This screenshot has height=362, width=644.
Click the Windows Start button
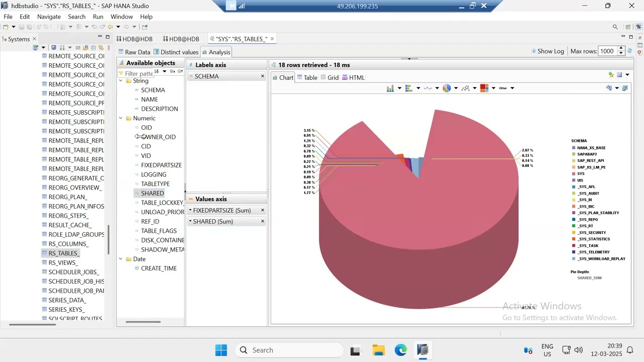(x=221, y=350)
